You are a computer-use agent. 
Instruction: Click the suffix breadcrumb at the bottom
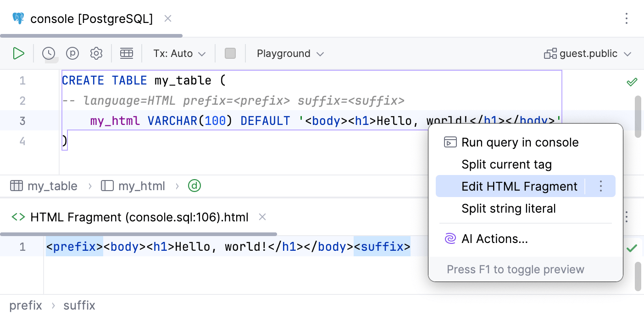click(x=79, y=305)
